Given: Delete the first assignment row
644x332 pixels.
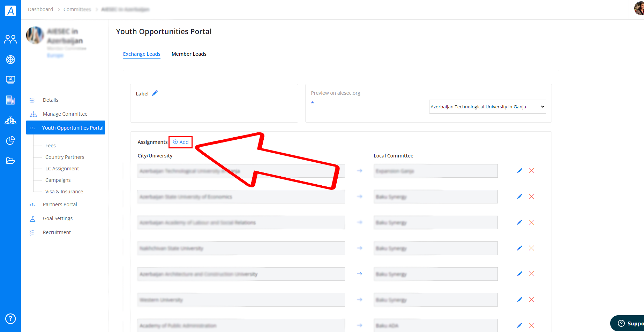Looking at the screenshot, I should [531, 171].
